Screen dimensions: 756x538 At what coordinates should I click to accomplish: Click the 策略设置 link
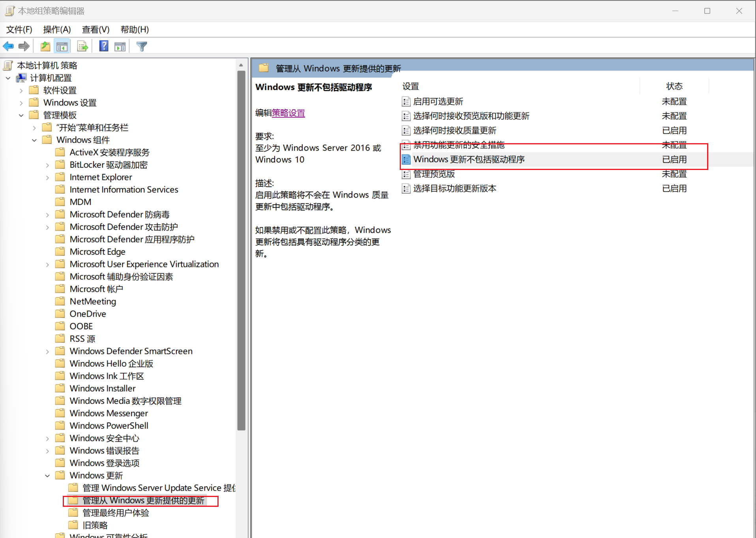288,113
